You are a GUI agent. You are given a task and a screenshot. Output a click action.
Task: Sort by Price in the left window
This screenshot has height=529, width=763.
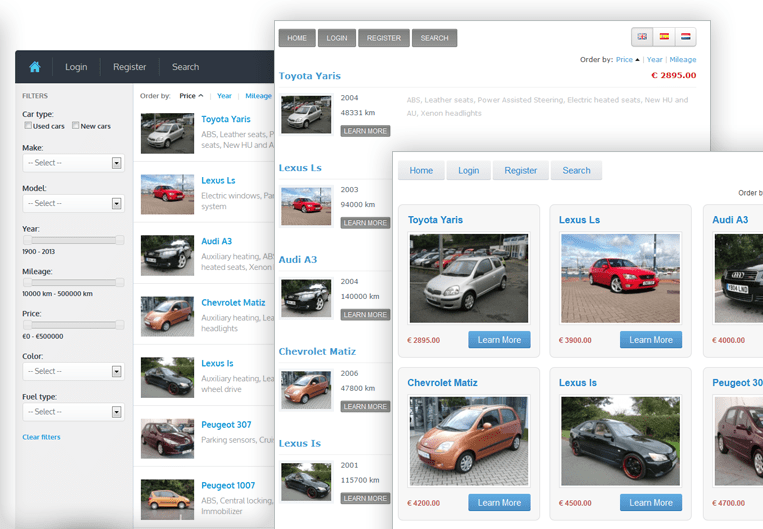point(191,96)
